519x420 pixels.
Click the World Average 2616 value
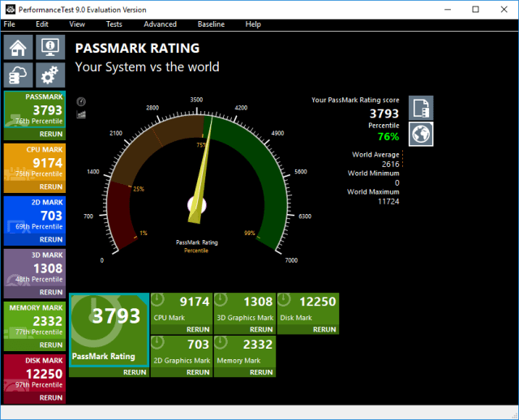(x=391, y=164)
